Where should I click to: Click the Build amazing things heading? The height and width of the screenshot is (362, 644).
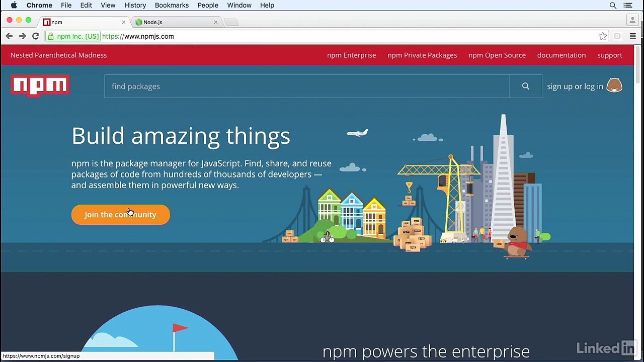pyautogui.click(x=181, y=136)
